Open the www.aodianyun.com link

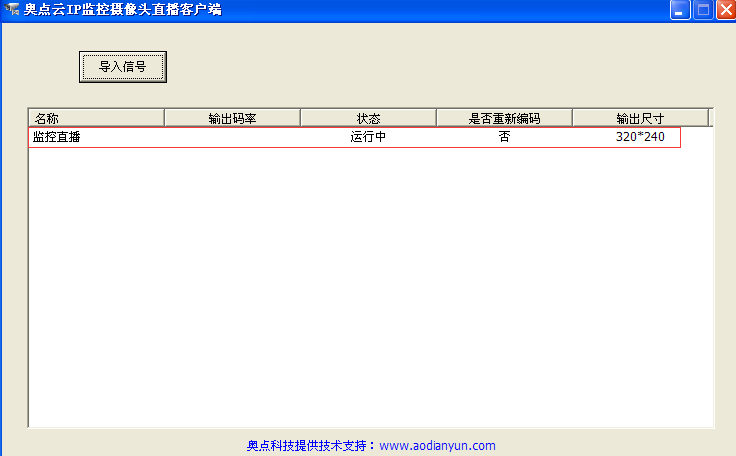coord(437,445)
